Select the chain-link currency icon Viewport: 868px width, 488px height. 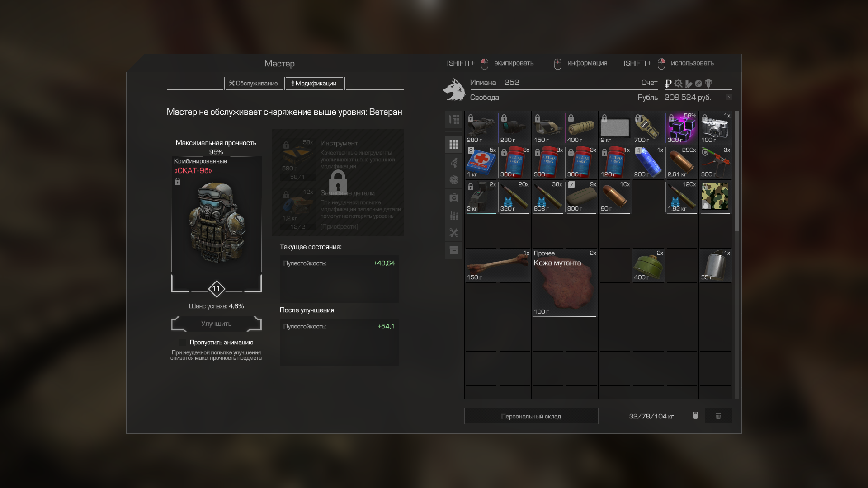[x=698, y=84]
